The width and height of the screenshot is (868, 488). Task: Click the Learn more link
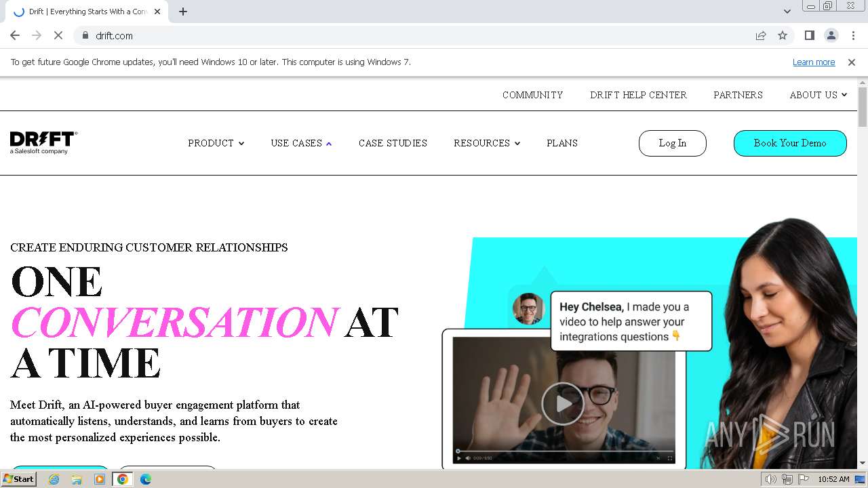[x=814, y=62]
